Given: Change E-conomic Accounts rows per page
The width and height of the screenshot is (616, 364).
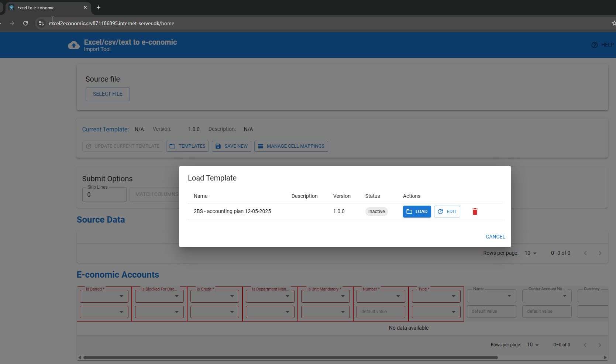Looking at the screenshot, I should 533,345.
